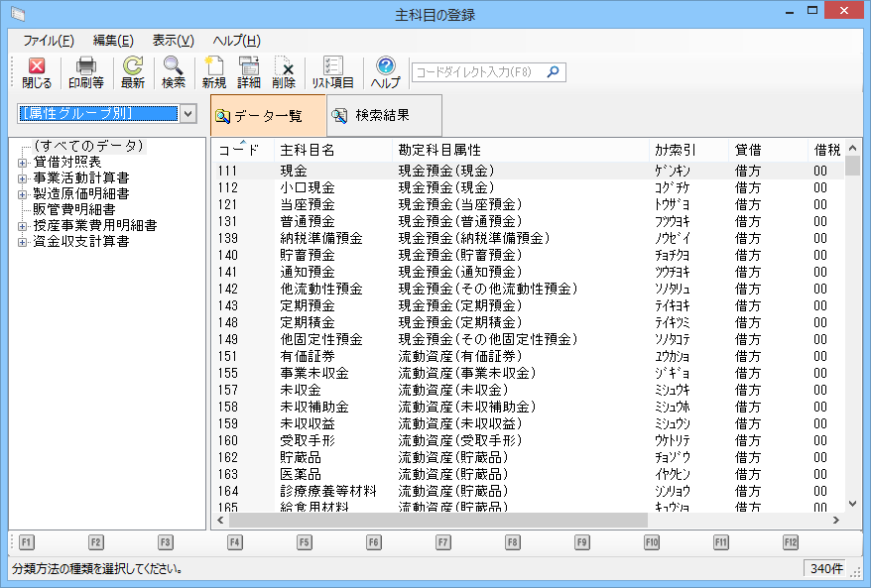Screen dimensions: 871x588
Task: Open the 表示(V) menu
Action: tap(173, 41)
